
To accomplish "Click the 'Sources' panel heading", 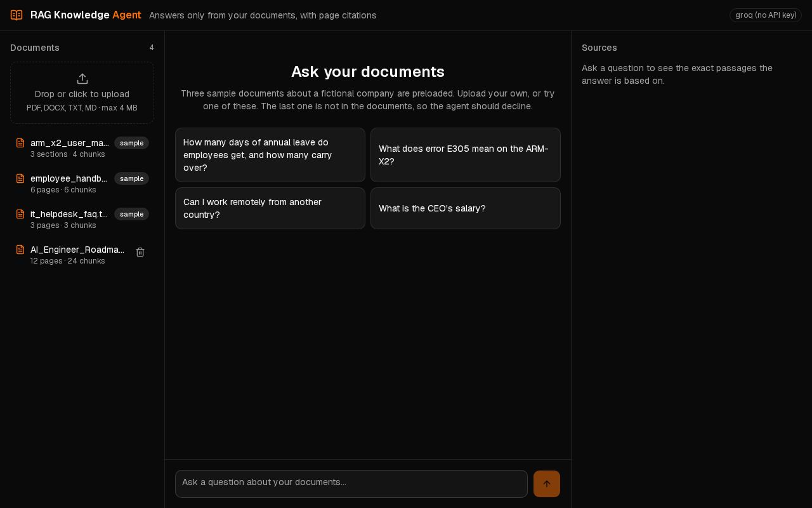I will click(599, 48).
